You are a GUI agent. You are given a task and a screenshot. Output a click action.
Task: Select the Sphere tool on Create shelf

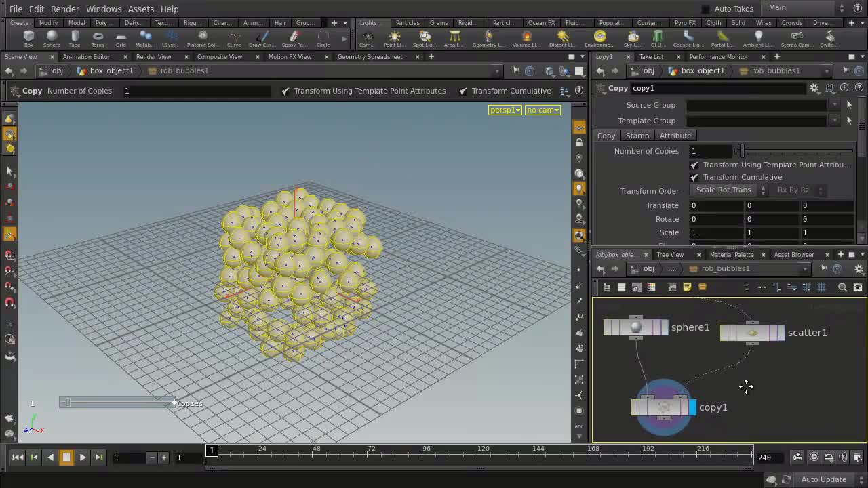point(52,39)
